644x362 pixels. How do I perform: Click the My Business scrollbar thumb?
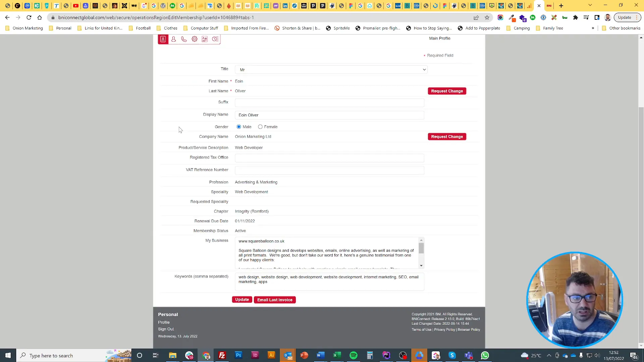(x=421, y=248)
